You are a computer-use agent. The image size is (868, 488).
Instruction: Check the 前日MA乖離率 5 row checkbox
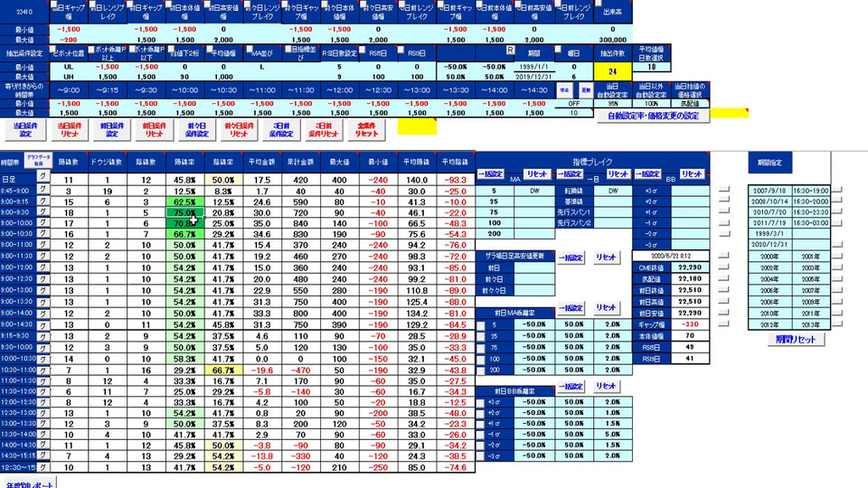coord(480,325)
